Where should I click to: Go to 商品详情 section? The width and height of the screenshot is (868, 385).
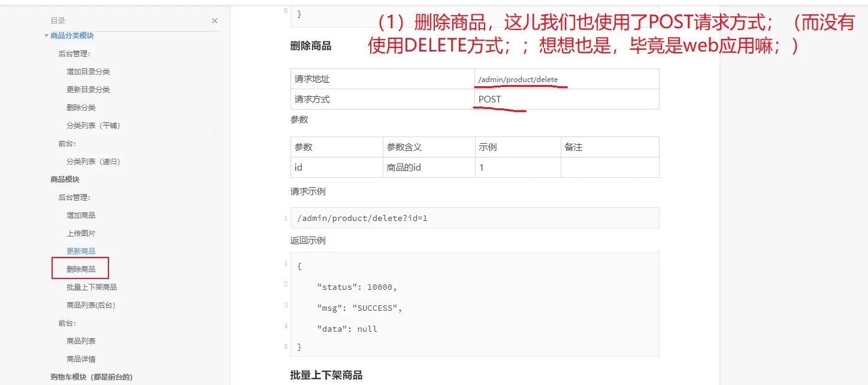tap(81, 359)
